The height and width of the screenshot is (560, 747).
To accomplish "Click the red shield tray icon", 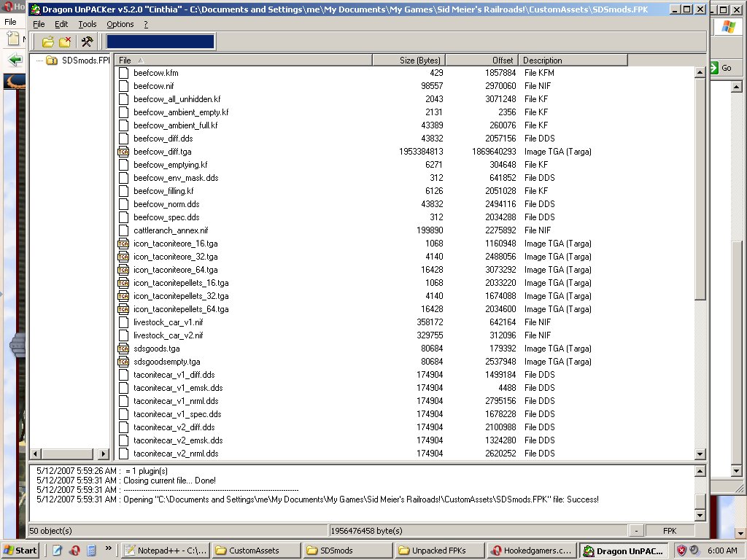I will tap(682, 551).
